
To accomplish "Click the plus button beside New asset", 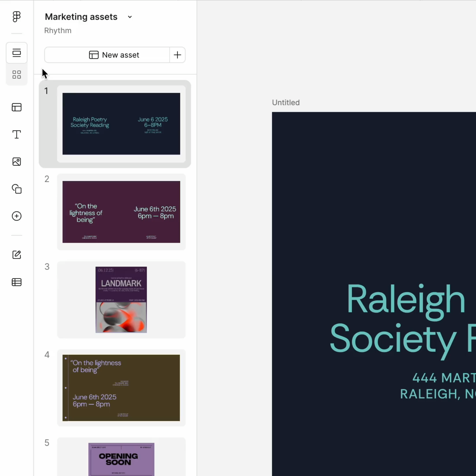I will [177, 55].
